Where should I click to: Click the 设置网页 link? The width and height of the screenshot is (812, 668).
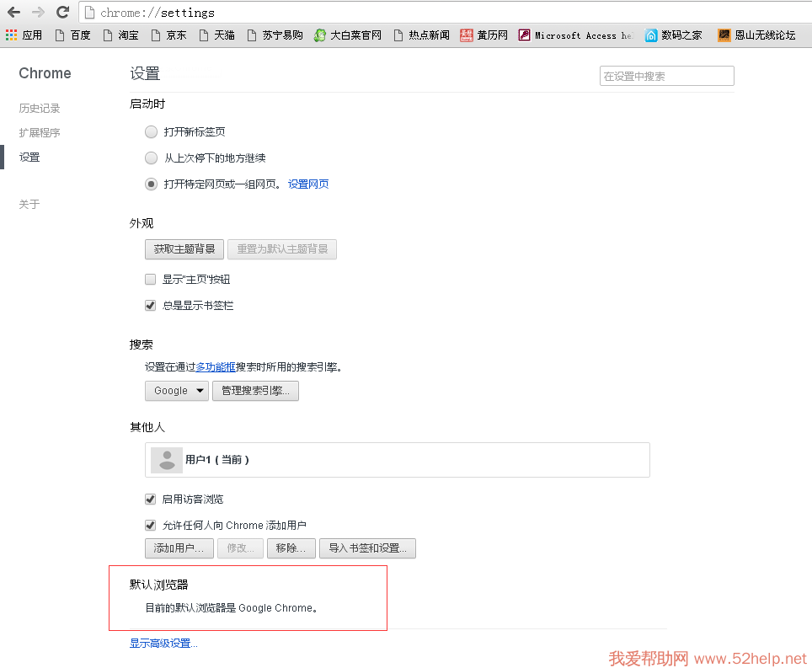click(308, 184)
